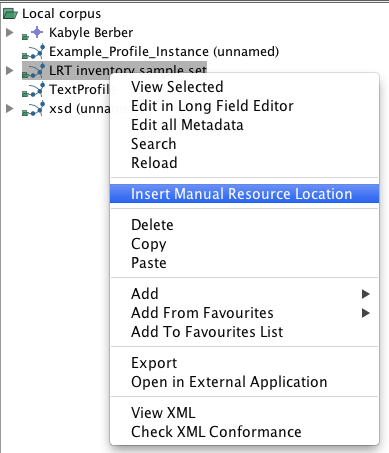Click the TextProfile node icon
This screenshot has width=389, height=453.
click(33, 90)
